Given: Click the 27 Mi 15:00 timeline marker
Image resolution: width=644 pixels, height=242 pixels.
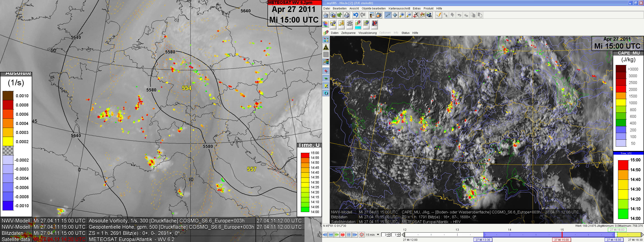Looking at the screenshot, I should pos(561,240).
